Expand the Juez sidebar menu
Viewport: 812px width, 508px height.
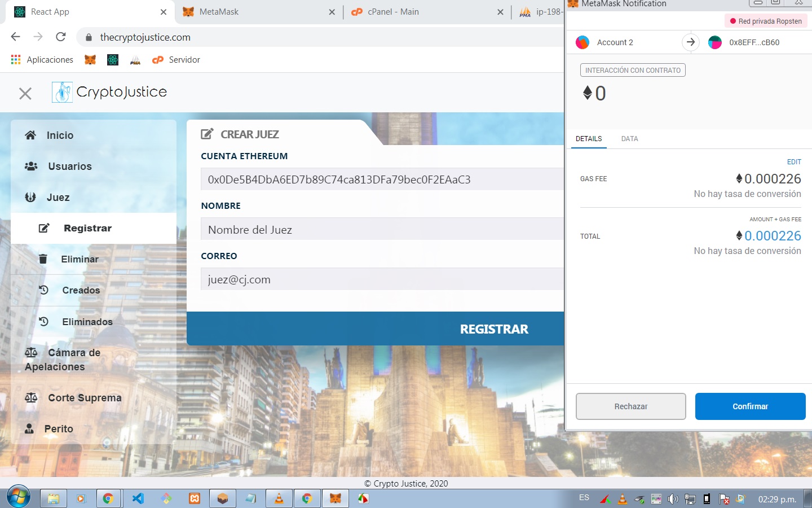click(x=58, y=198)
